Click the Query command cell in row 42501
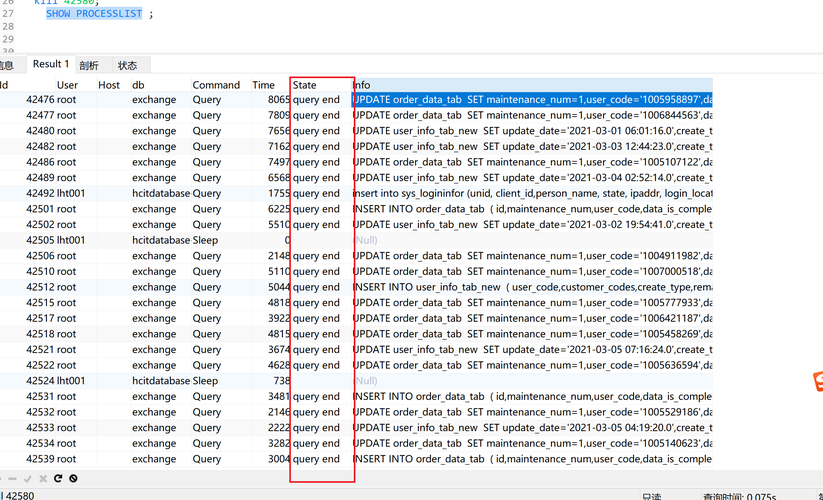The width and height of the screenshot is (823, 500). pos(207,209)
